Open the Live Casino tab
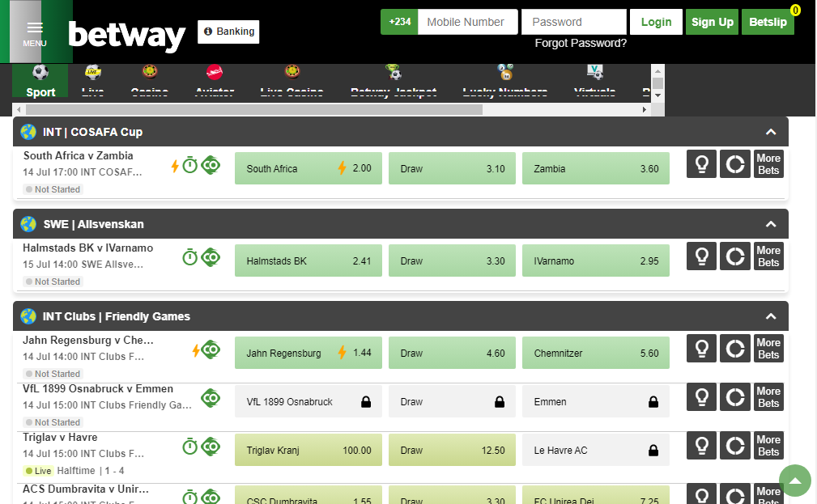The width and height of the screenshot is (817, 504). 291,81
